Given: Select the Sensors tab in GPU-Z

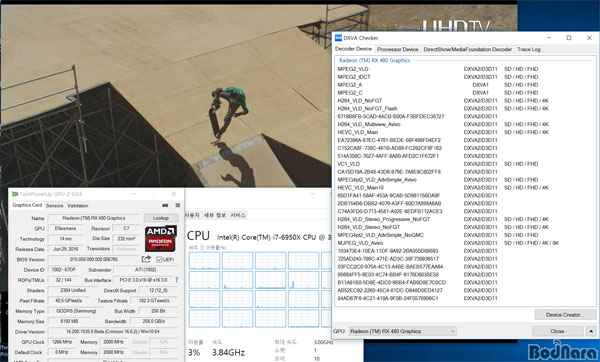Looking at the screenshot, I should (x=54, y=205).
